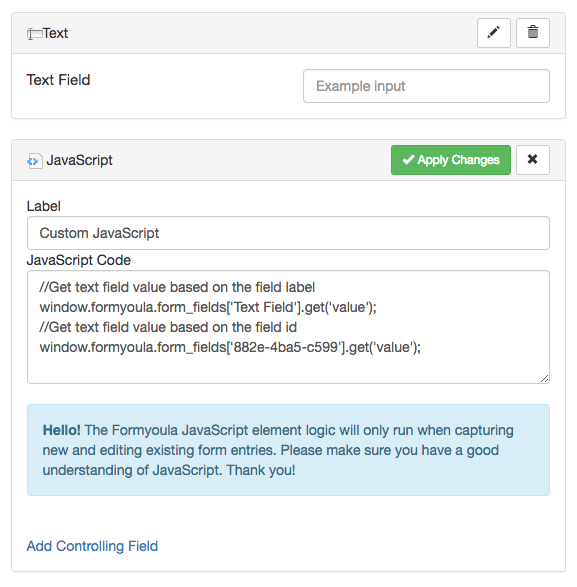The image size is (577, 587).
Task: Apply Changes to the JavaScript element
Action: point(451,160)
